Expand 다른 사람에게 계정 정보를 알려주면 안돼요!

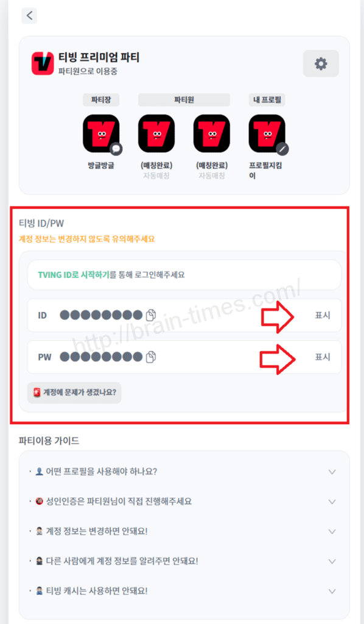point(184,561)
